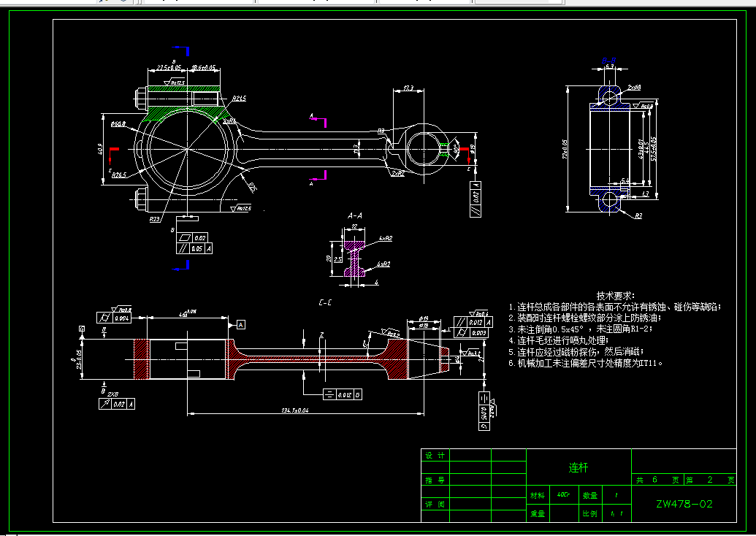
Task: Select the R3 label in B-B view
Action: pos(638,216)
